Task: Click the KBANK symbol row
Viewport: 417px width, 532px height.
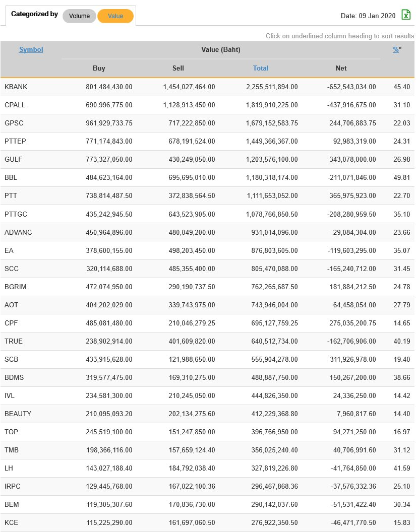Action: pos(16,87)
